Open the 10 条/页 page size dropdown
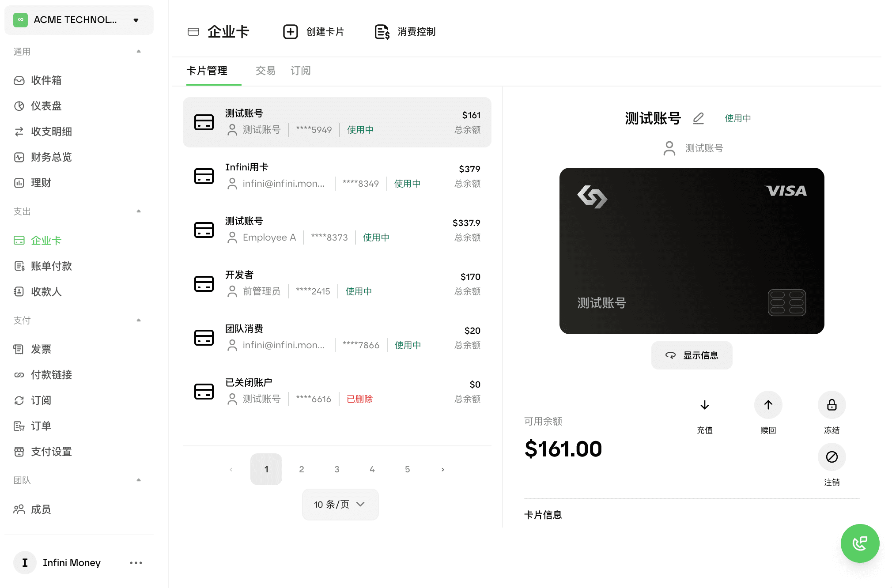The height and width of the screenshot is (588, 892). [340, 505]
